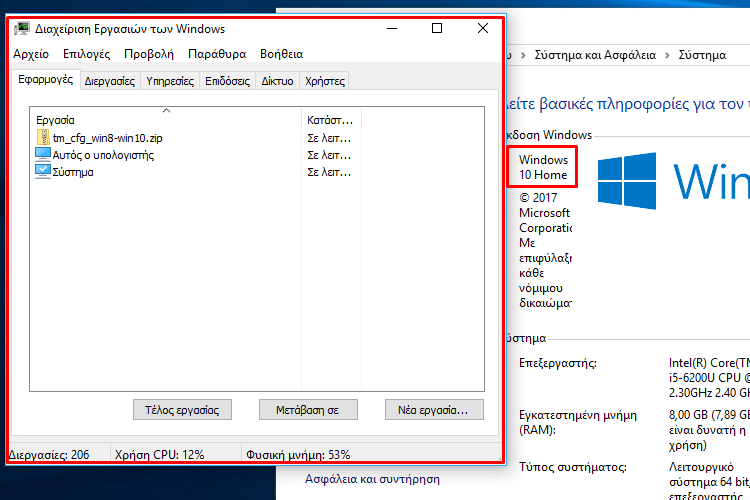
Task: Click the monitor icon of Αυτός ο υπολογιστής
Action: (43, 155)
